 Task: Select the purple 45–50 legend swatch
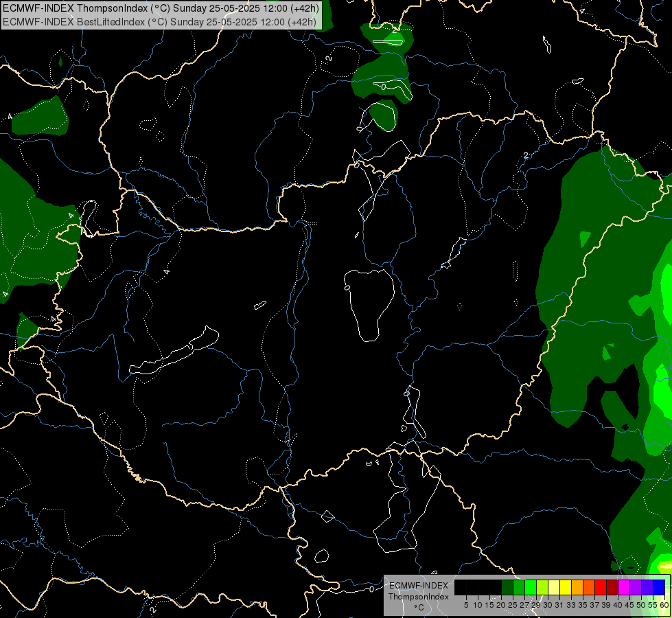(x=636, y=587)
